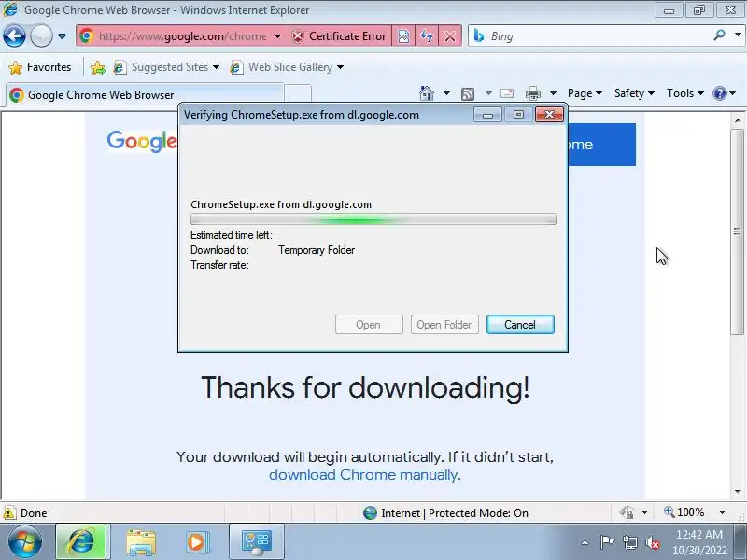Click the status bar warning icon

(x=9, y=512)
